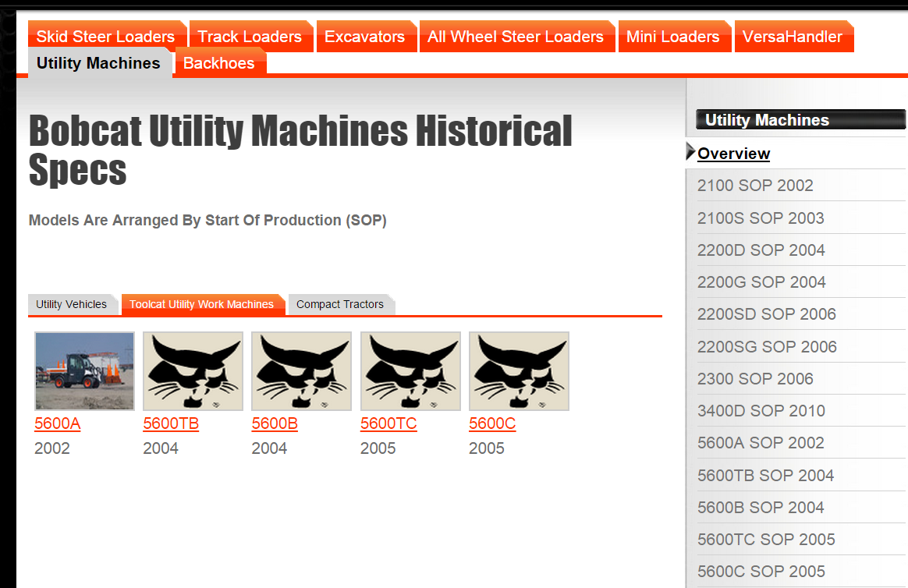
Task: Open the 5600A model link
Action: (x=57, y=423)
